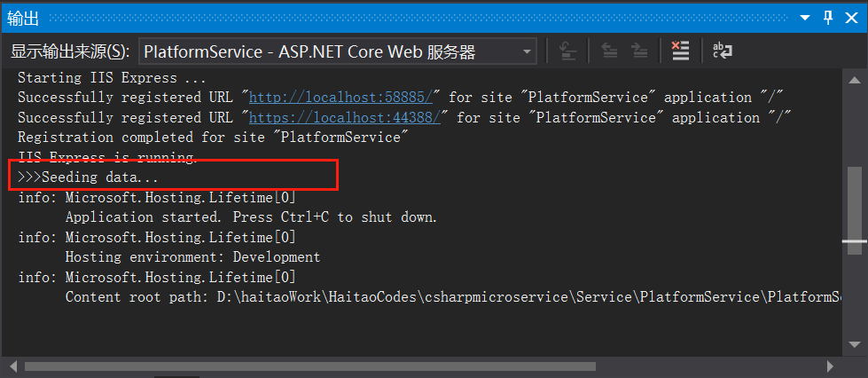Open the window position dropdown arrow

[x=805, y=19]
